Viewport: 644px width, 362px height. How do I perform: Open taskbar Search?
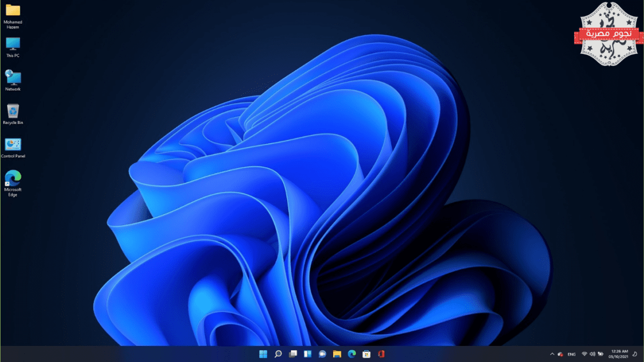pyautogui.click(x=278, y=354)
